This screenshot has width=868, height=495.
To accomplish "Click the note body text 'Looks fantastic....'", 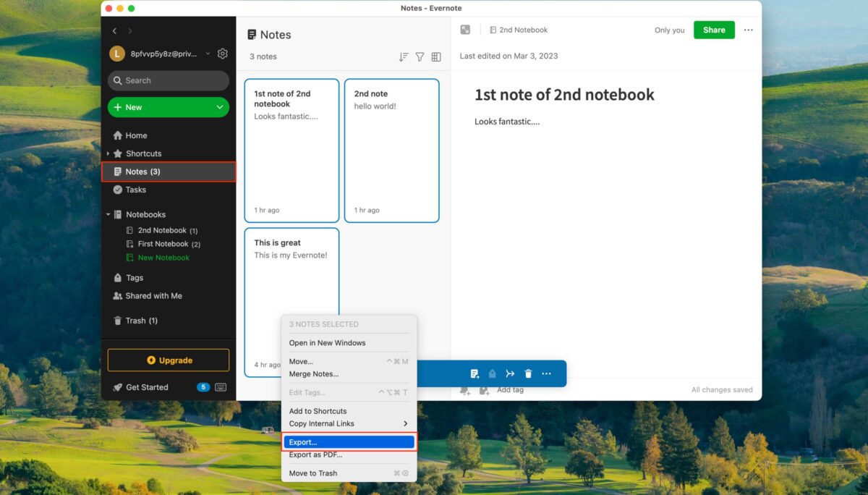I will tap(507, 122).
